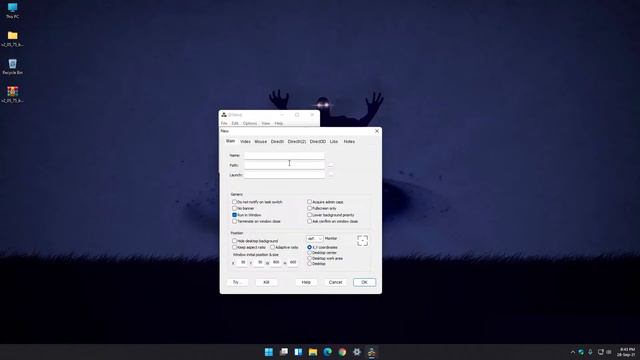Open Options menu in DxWnd window
This screenshot has width=640, height=360.
tap(250, 123)
